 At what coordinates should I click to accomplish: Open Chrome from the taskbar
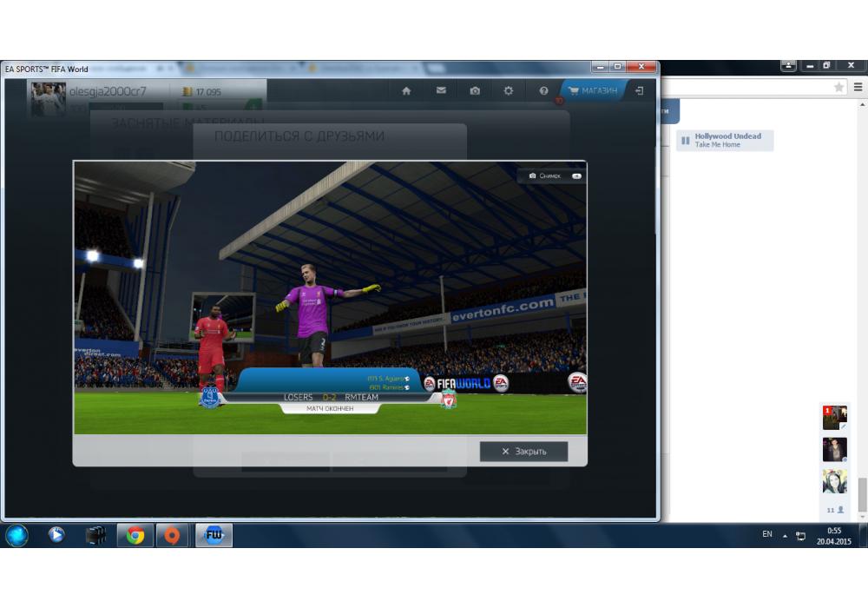135,535
